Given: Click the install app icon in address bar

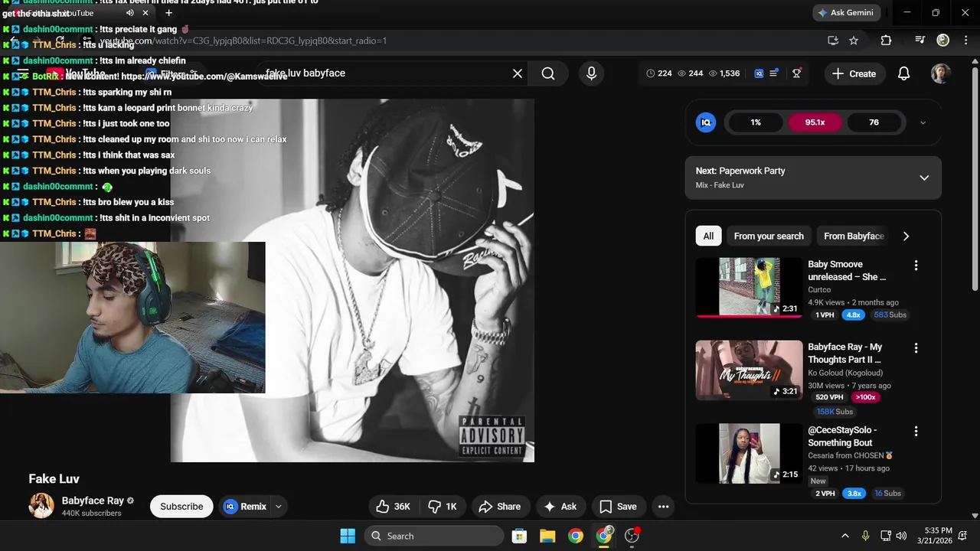Looking at the screenshot, I should [833, 41].
